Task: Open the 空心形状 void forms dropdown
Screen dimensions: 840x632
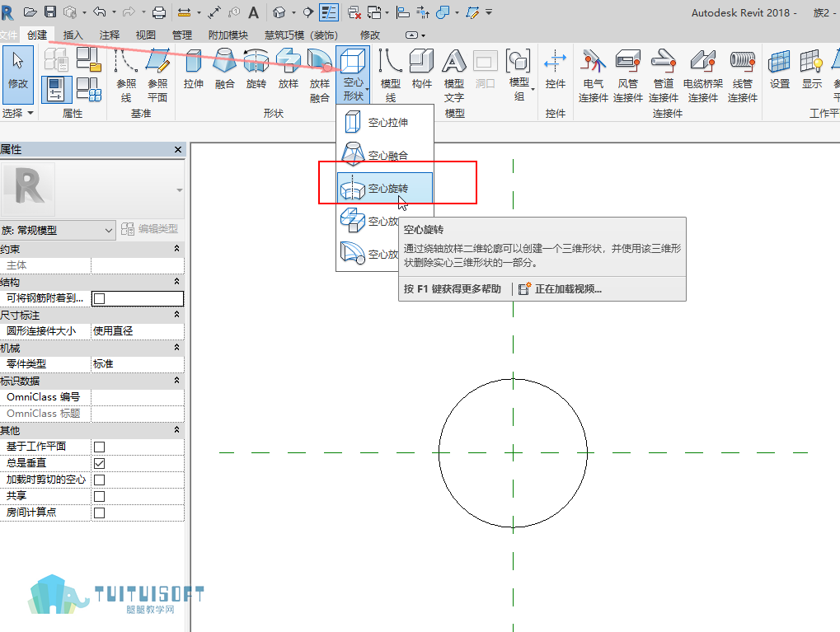Action: (353, 74)
